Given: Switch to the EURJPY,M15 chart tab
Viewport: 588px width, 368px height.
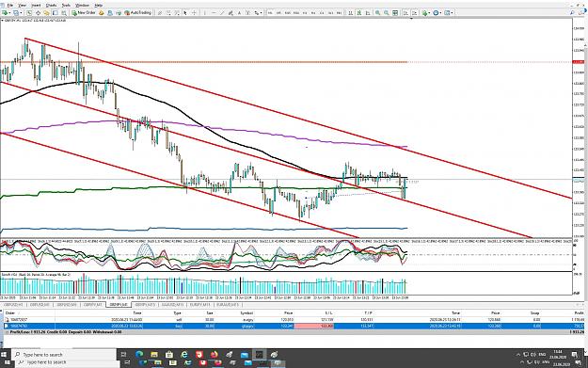Looking at the screenshot, I should (x=200, y=305).
